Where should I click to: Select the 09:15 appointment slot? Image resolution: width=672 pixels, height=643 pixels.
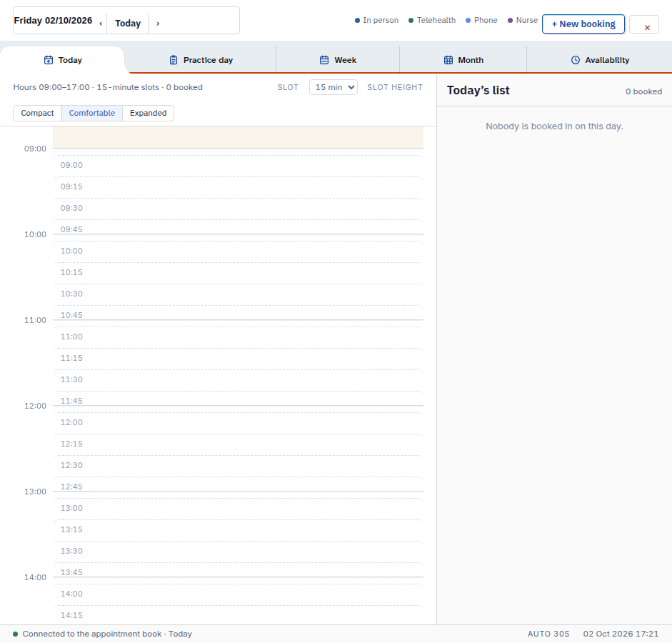pos(239,187)
